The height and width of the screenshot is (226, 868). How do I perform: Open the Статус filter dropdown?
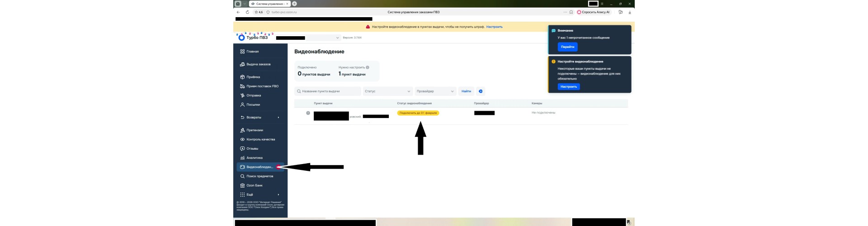pos(387,91)
